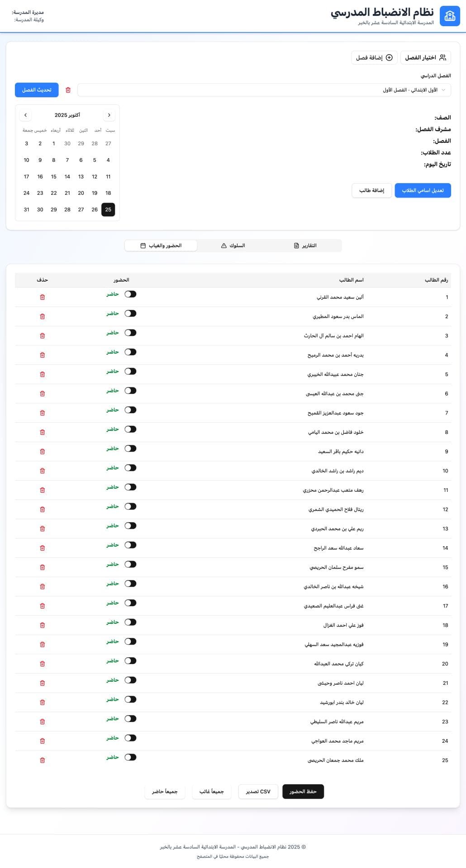Open the الفصل الدراسي class dropdown
Screen dimensions: 466x868
point(264,90)
